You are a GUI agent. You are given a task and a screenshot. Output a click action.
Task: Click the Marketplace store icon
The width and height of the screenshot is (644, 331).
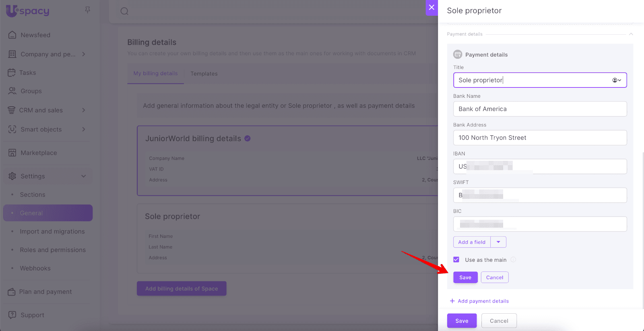(x=12, y=153)
